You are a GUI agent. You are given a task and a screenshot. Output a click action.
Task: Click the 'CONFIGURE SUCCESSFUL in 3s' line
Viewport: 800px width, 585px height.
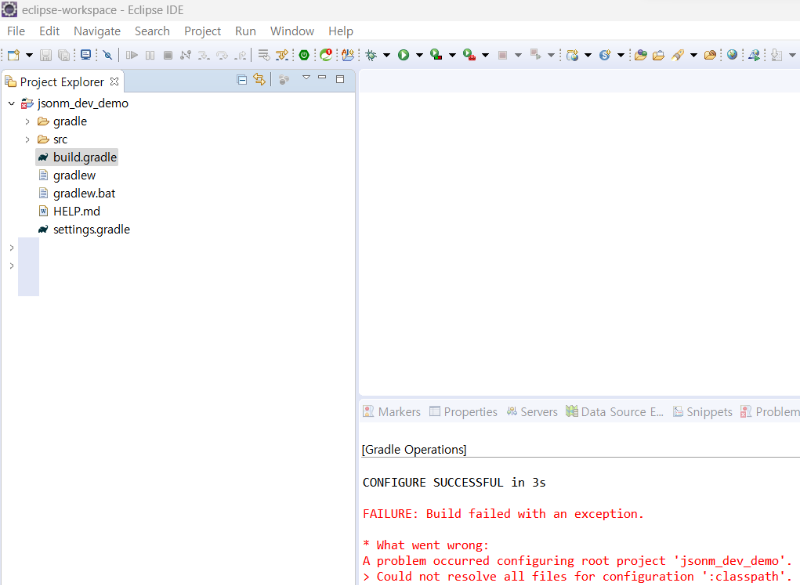454,482
